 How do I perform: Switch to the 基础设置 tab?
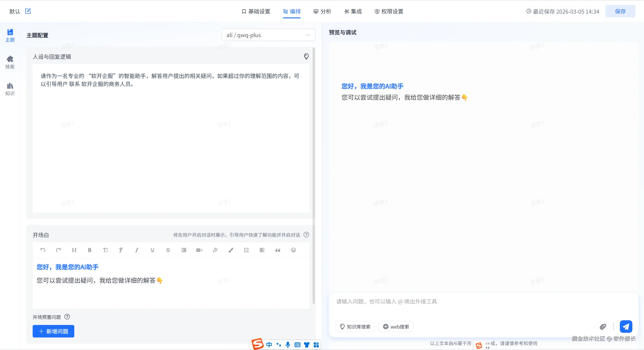click(x=256, y=11)
